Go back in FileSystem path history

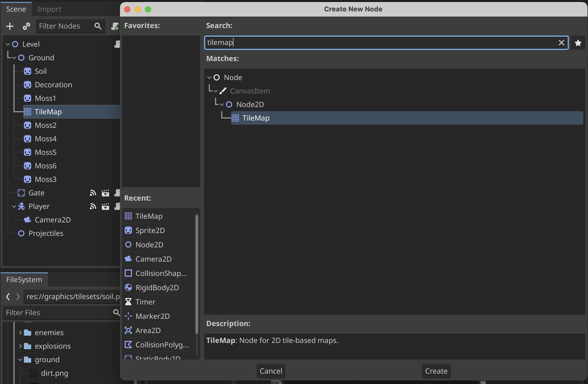point(8,296)
